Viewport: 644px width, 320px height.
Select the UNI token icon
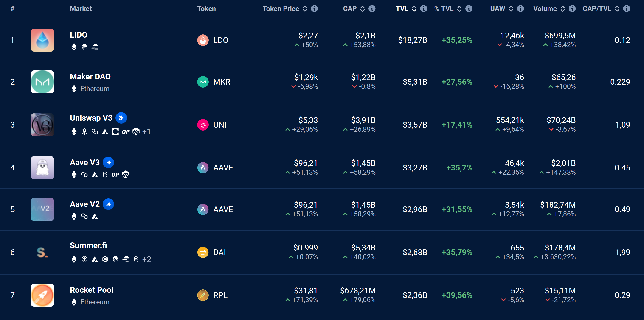click(x=203, y=125)
